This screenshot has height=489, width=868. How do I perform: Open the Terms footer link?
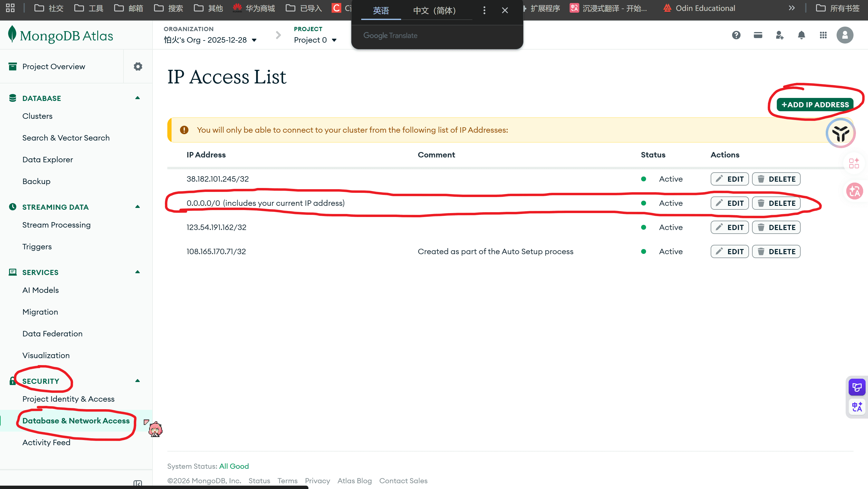pyautogui.click(x=288, y=481)
